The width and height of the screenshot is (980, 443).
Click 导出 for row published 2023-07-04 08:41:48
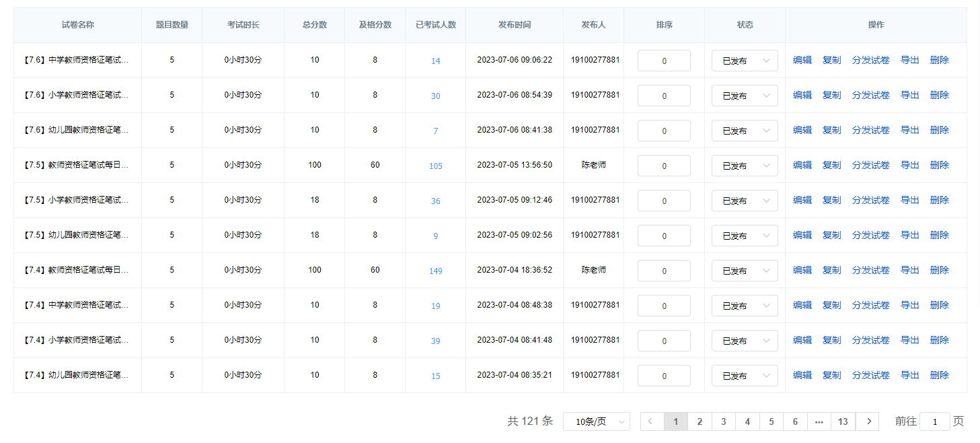pos(909,340)
